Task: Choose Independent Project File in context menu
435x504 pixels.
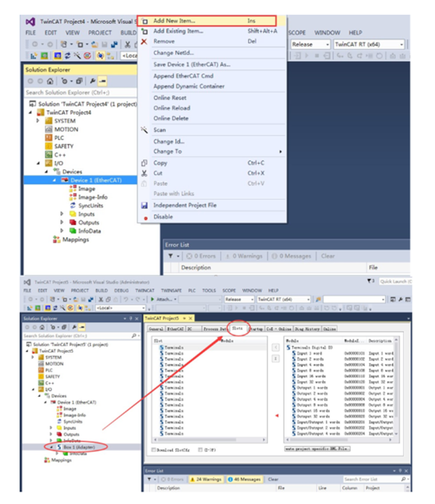Action: [212, 205]
